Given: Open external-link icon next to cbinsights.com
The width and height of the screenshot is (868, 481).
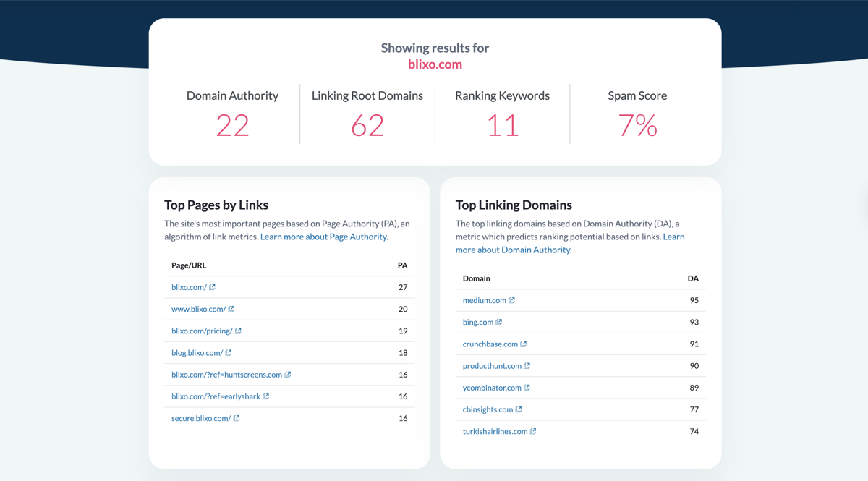Looking at the screenshot, I should pos(519,409).
